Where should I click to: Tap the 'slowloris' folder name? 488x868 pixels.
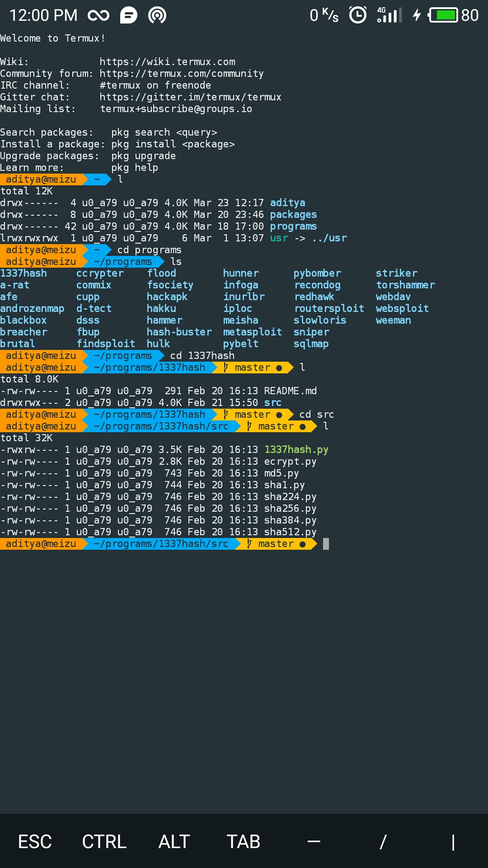[320, 321]
